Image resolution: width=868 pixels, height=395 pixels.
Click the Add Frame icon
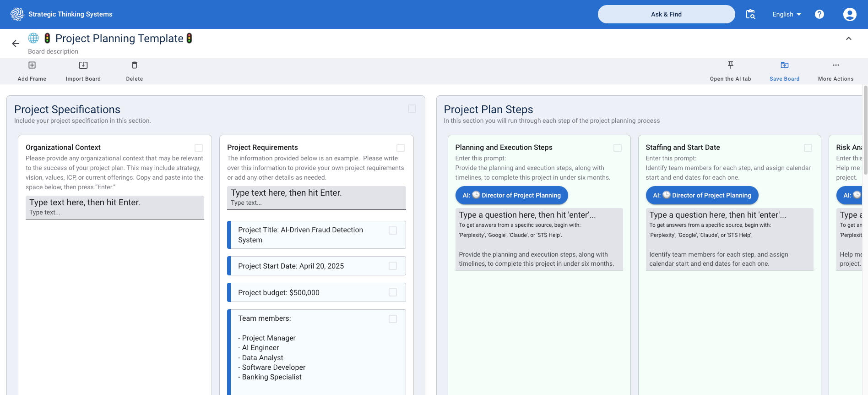(32, 65)
